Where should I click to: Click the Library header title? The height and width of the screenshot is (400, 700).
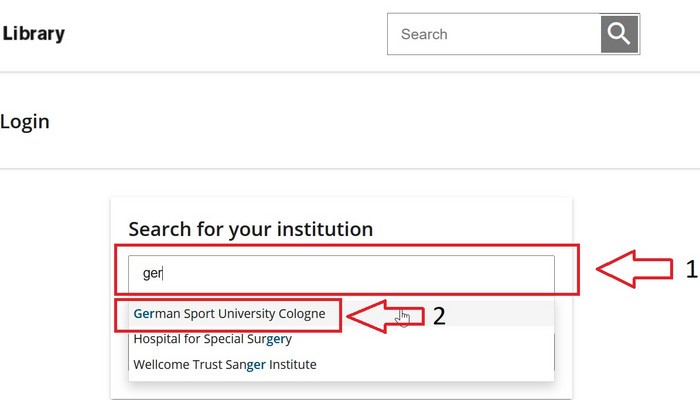click(x=34, y=34)
